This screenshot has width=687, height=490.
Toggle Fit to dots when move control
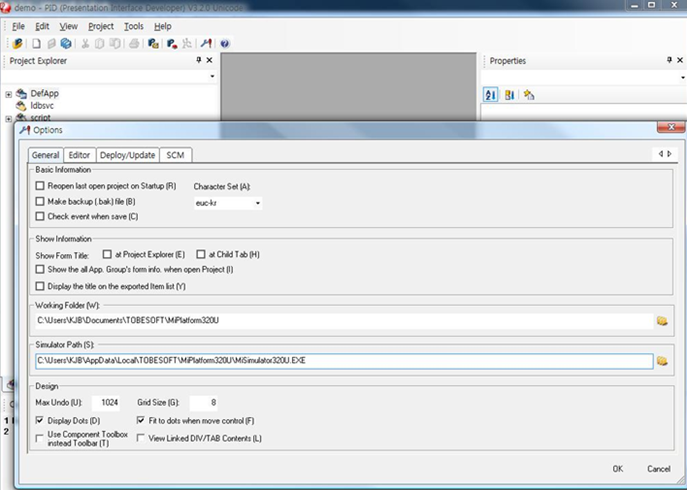141,420
